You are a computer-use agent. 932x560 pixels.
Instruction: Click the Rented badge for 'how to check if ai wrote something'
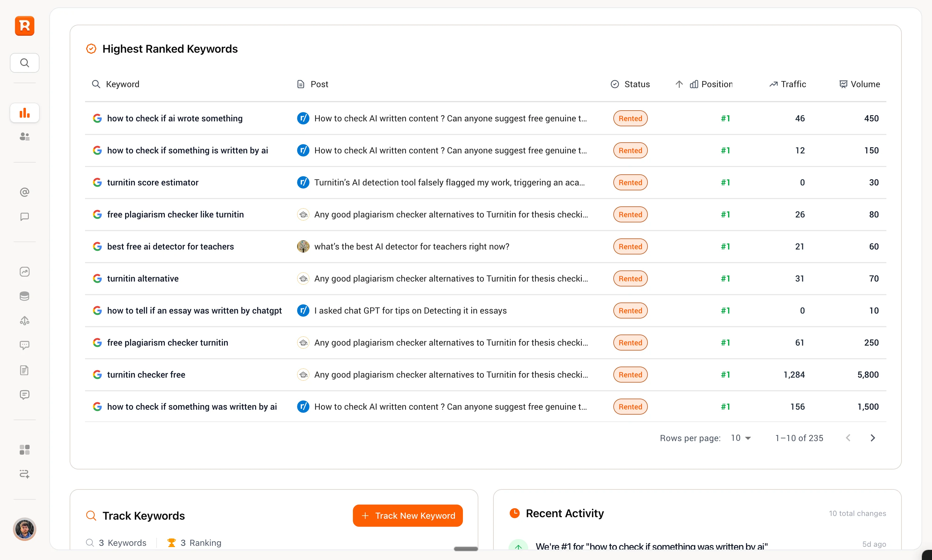(630, 119)
